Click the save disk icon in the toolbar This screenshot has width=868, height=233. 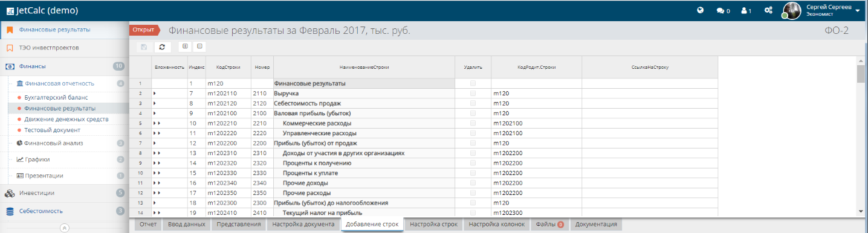tap(144, 46)
